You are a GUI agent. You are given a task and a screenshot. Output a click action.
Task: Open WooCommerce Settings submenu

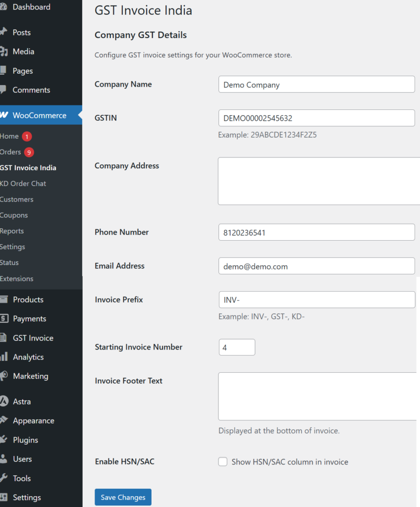point(12,247)
